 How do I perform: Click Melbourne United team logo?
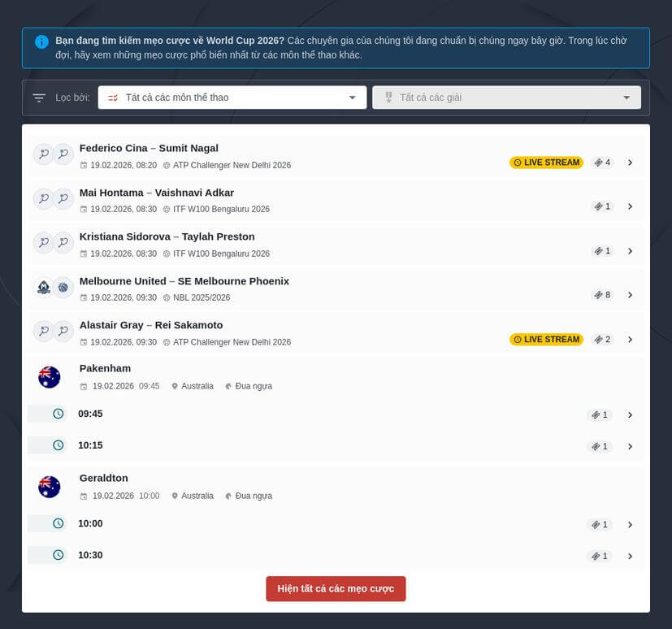coord(44,287)
